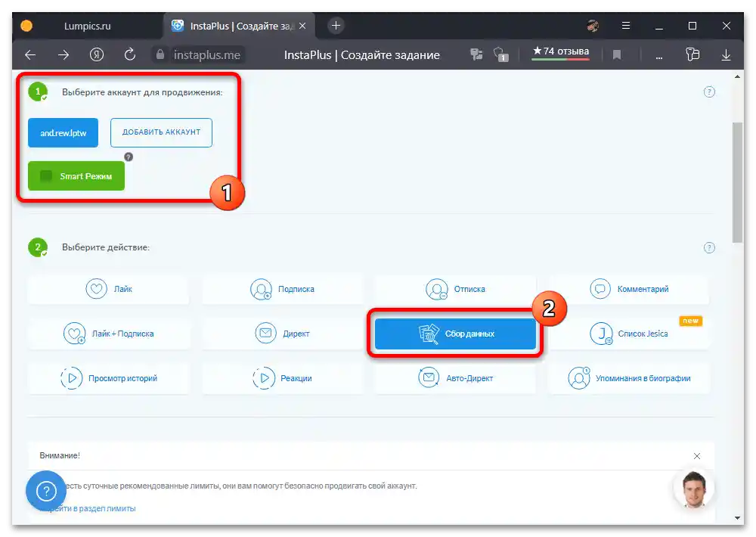The image size is (756, 537).
Task: Go back with the browser back arrow
Action: tap(30, 55)
